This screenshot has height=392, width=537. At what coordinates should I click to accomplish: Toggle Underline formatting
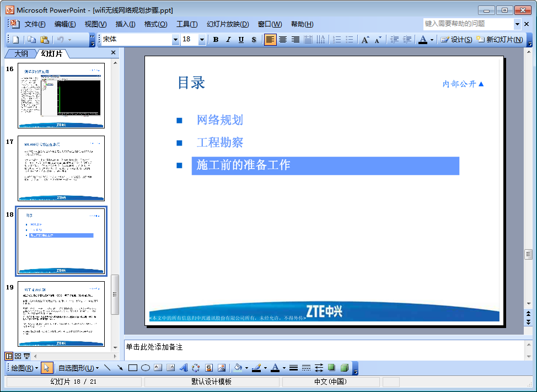coord(241,40)
